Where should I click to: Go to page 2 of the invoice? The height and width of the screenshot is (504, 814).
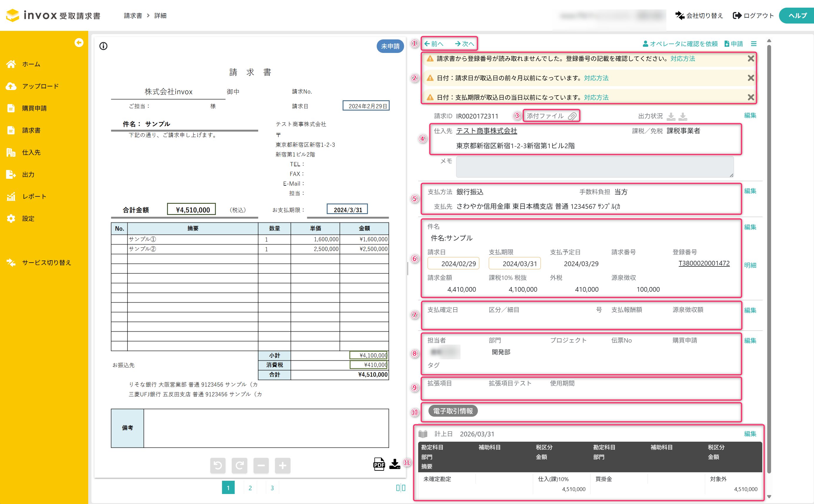coord(250,488)
